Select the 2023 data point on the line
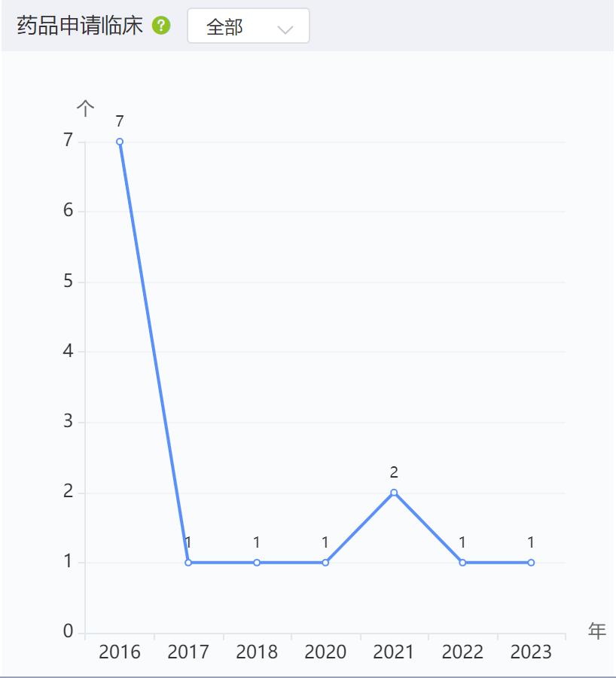Viewport: 616px width, 678px height. pos(531,563)
